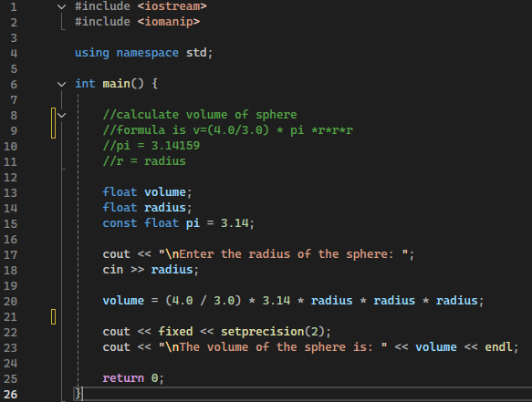This screenshot has width=532, height=402.
Task: Click the yellow change marker beside line 21
Action: [x=53, y=316]
